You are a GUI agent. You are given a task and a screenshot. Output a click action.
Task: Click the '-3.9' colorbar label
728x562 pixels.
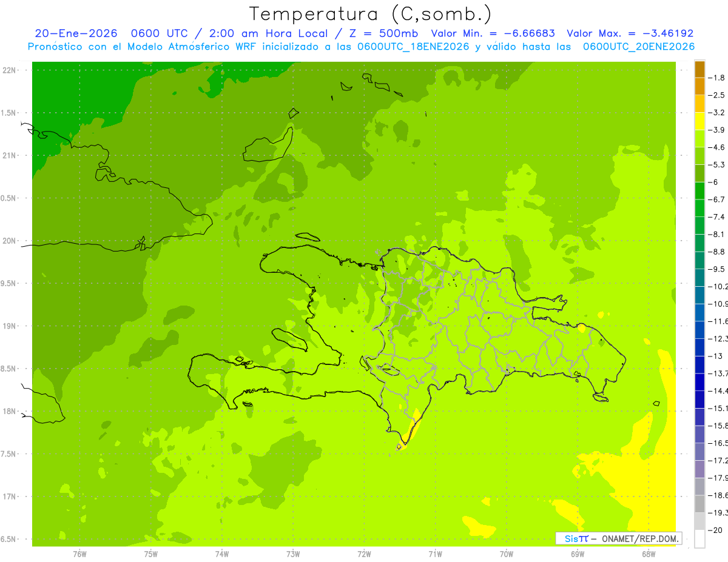pyautogui.click(x=718, y=130)
